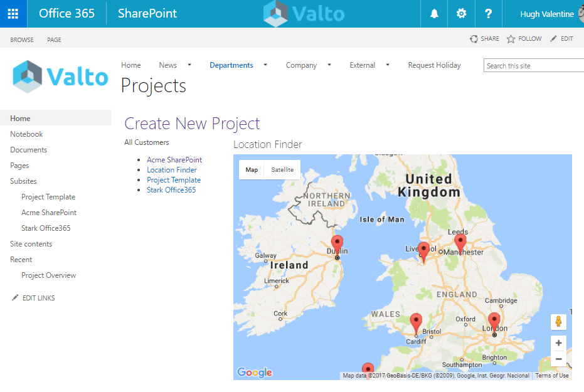Switch back to Map view
This screenshot has height=392, width=584.
pos(251,169)
